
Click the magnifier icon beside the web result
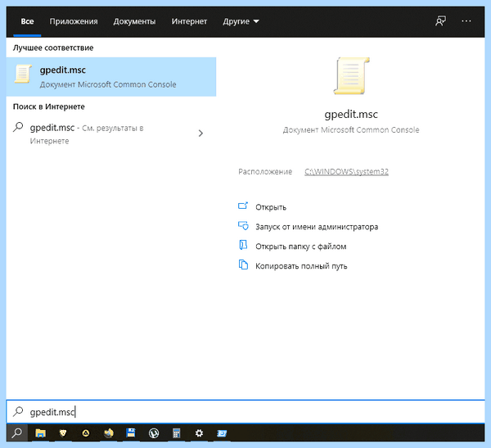pyautogui.click(x=18, y=127)
